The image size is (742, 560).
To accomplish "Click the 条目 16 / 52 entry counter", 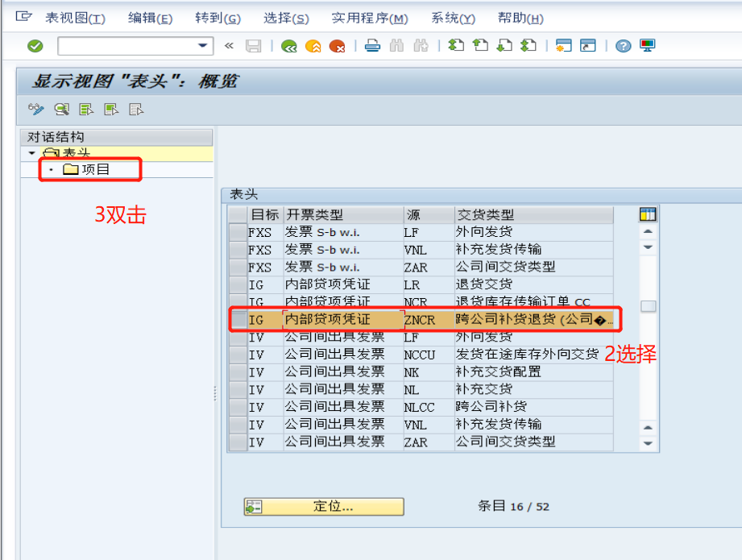I will (x=513, y=507).
